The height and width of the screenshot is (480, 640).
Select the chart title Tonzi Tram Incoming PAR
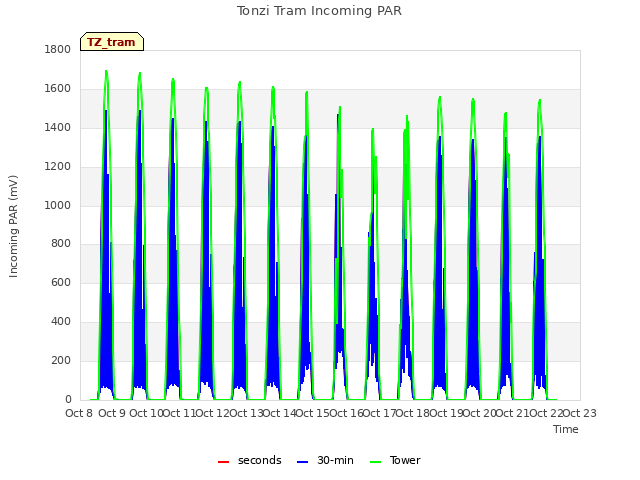[319, 11]
